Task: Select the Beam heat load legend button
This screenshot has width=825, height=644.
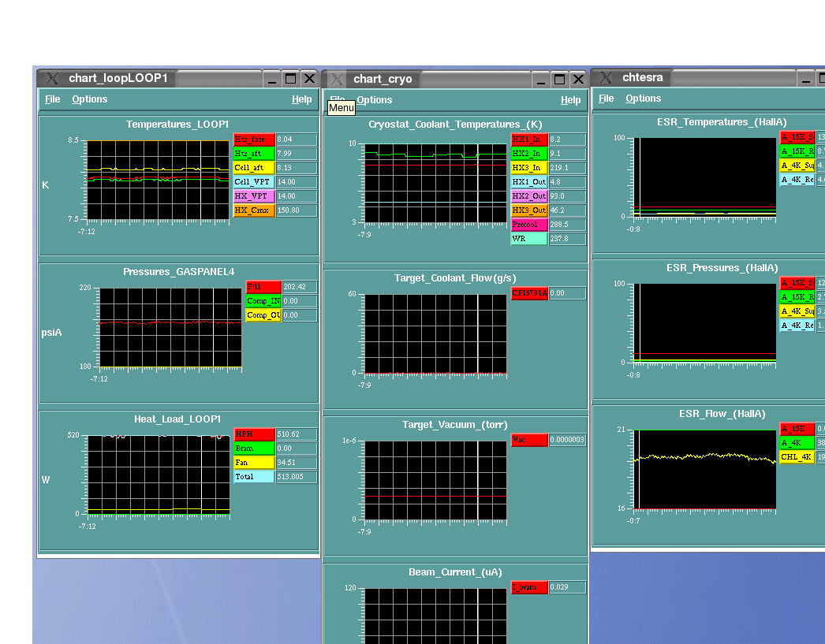Action: (254, 449)
